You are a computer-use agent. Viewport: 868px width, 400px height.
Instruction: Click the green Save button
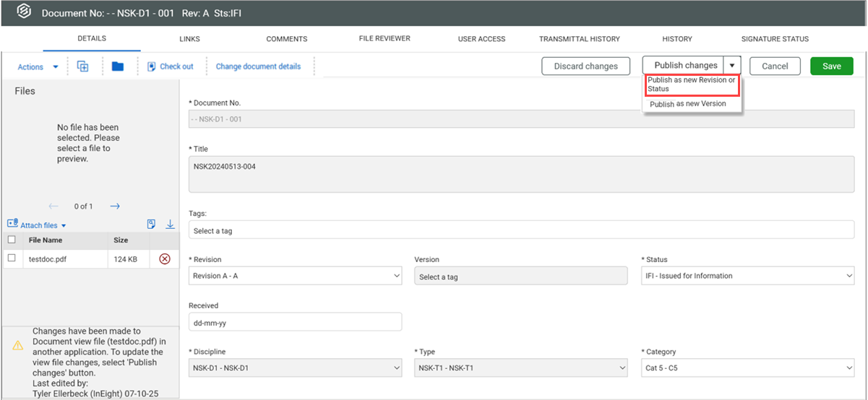click(x=832, y=66)
